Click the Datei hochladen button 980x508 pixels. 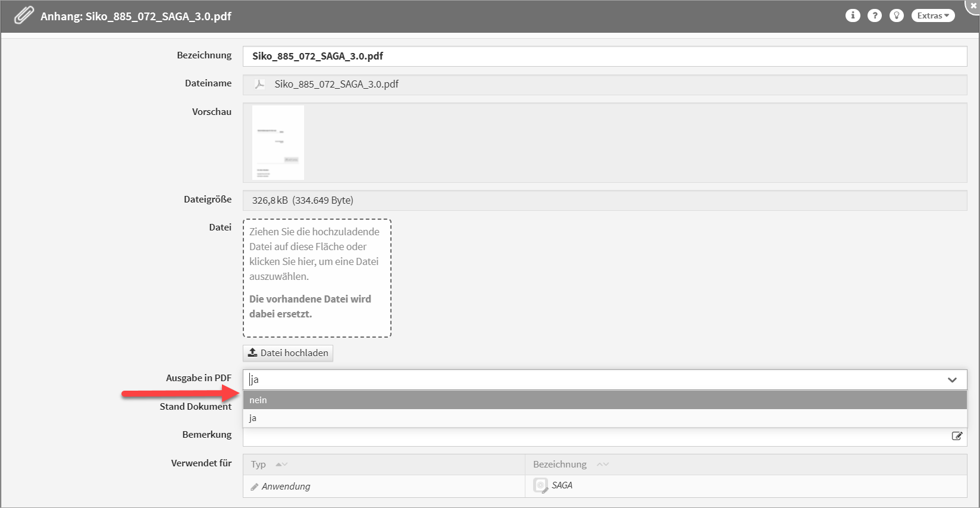point(288,353)
